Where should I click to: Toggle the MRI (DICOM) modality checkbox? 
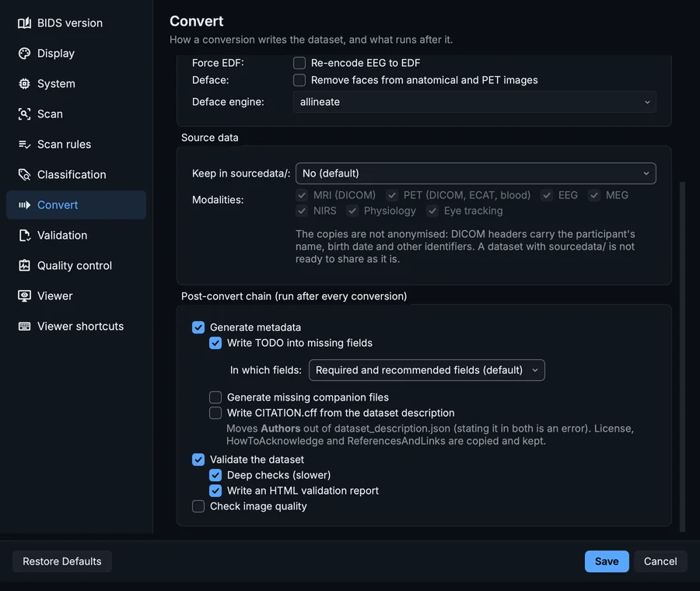[302, 195]
